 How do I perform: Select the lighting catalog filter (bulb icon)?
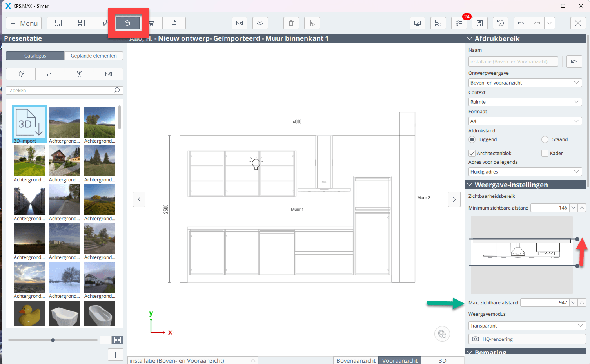[x=21, y=74]
